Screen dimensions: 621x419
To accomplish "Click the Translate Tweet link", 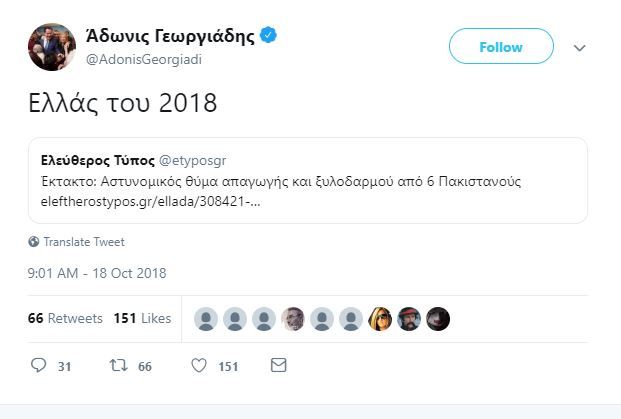I will tap(84, 242).
